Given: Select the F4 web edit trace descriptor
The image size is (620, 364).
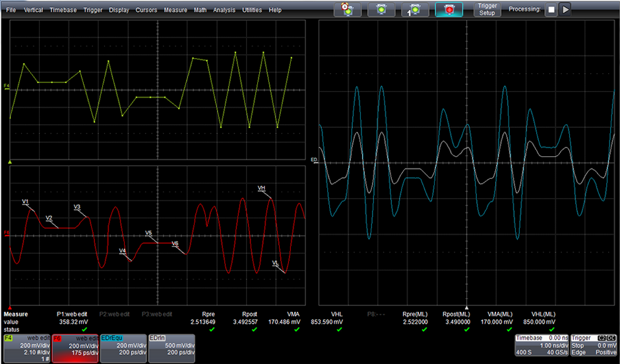Looking at the screenshot, I should (x=27, y=347).
